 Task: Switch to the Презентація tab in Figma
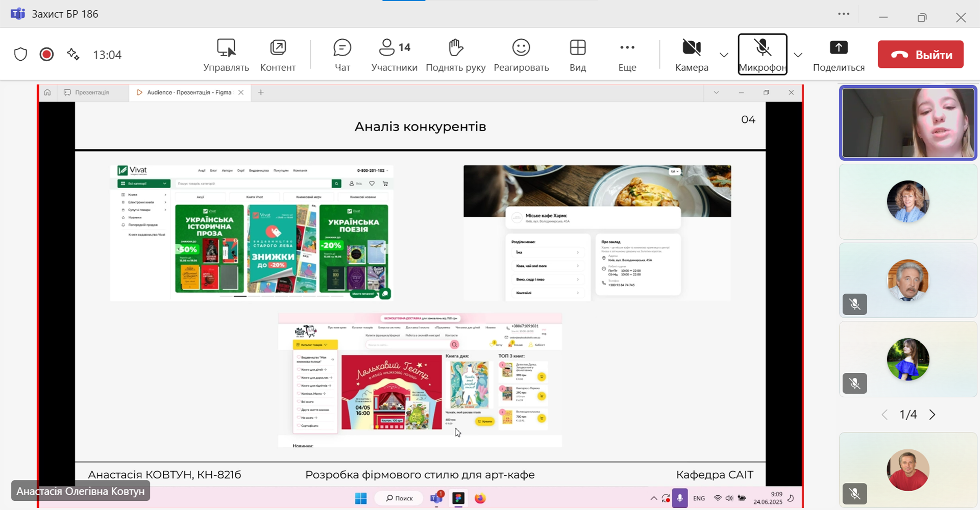[92, 92]
